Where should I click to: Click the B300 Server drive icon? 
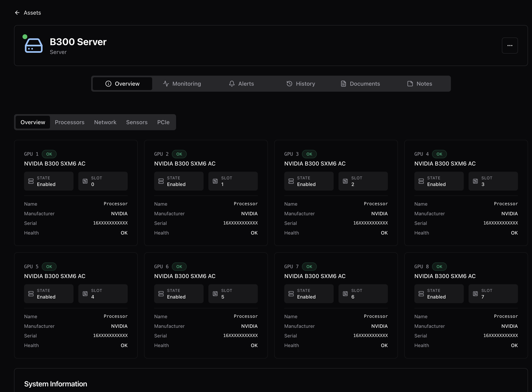click(34, 45)
